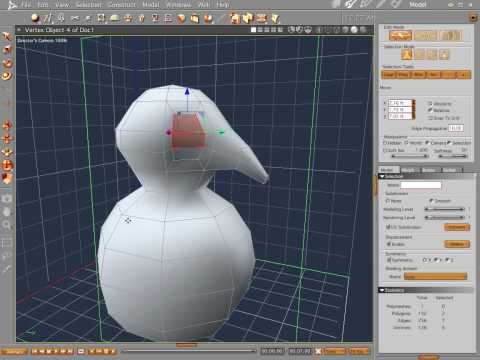This screenshot has height=360, width=480.
Task: Open the Edit menu
Action: 43,5
